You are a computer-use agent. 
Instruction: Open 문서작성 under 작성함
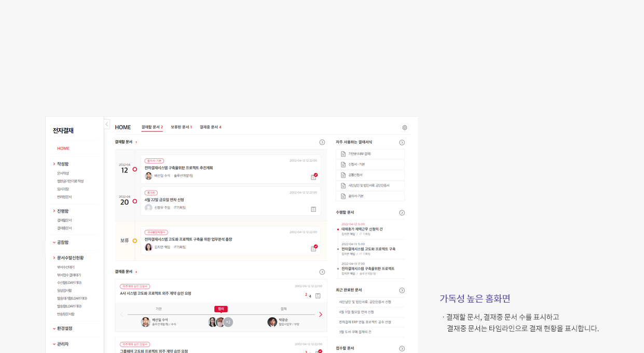coord(63,173)
